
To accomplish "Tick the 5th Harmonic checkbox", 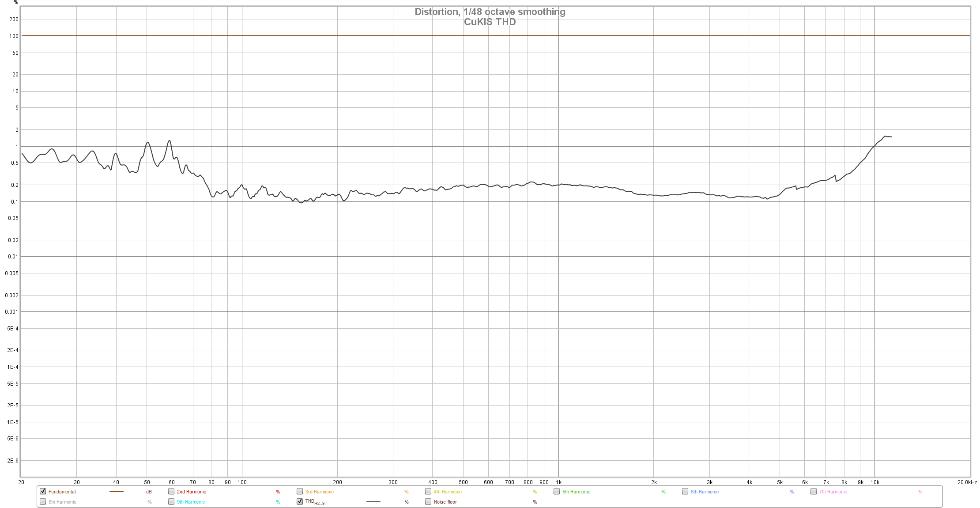I will 557,491.
